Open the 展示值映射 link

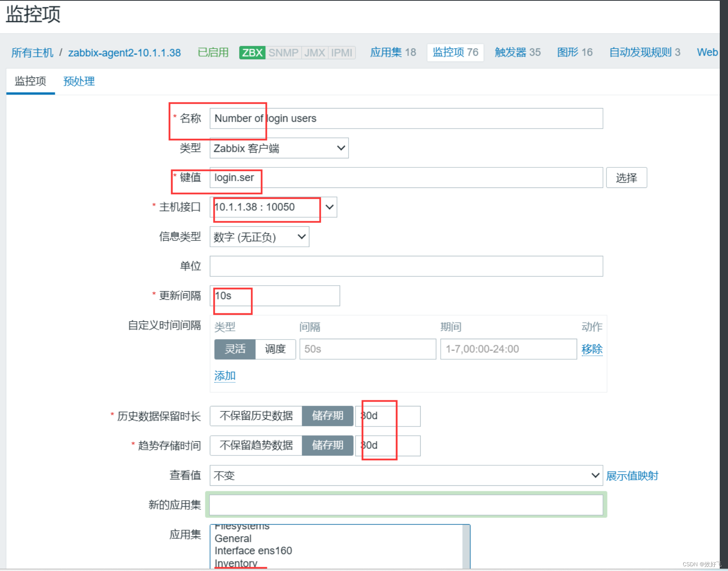tap(632, 476)
